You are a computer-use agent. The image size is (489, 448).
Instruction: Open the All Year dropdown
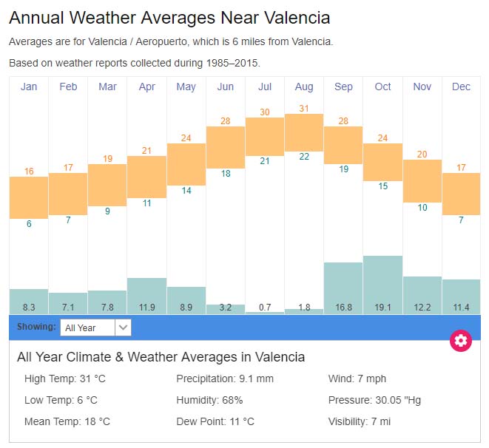[x=88, y=327]
